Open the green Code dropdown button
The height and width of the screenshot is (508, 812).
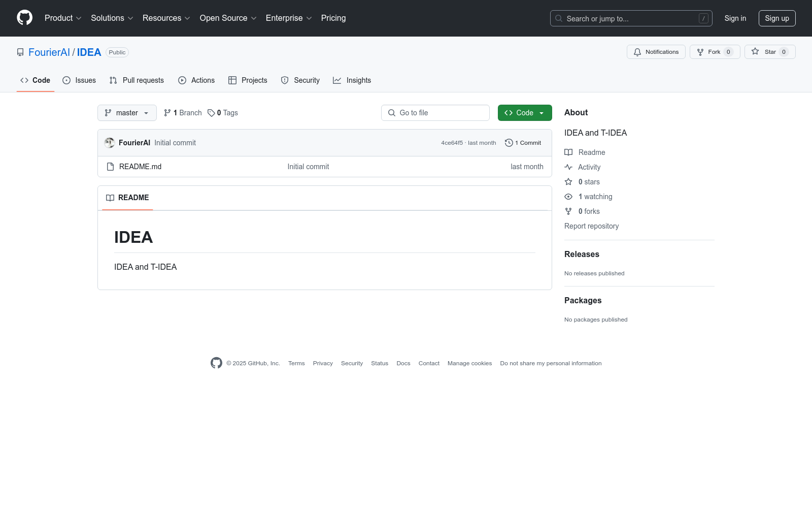pyautogui.click(x=525, y=113)
